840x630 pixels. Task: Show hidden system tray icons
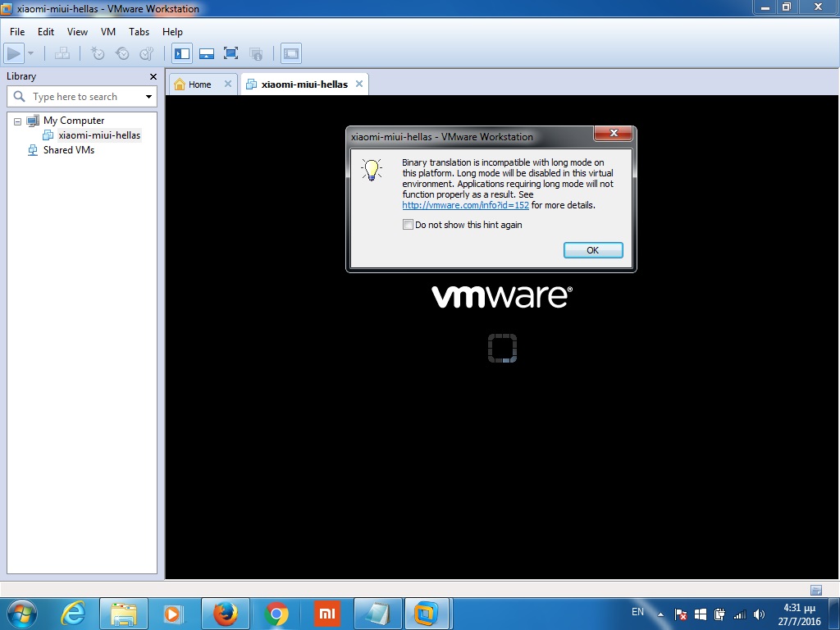(660, 614)
